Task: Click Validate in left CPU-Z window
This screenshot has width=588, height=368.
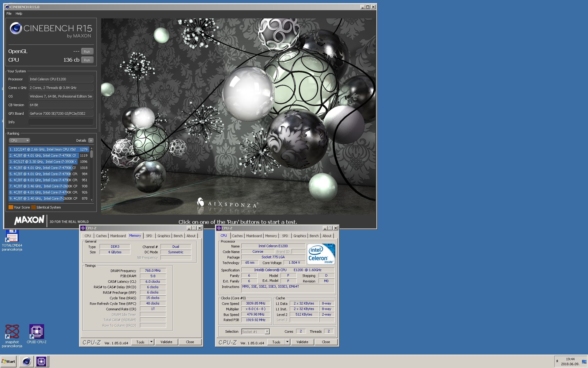Action: click(166, 342)
